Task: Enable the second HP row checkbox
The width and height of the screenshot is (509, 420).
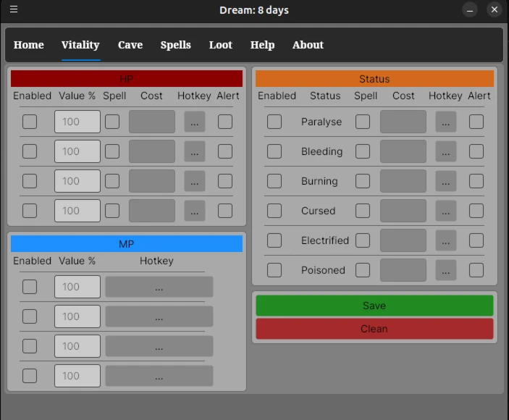Action: coord(30,151)
